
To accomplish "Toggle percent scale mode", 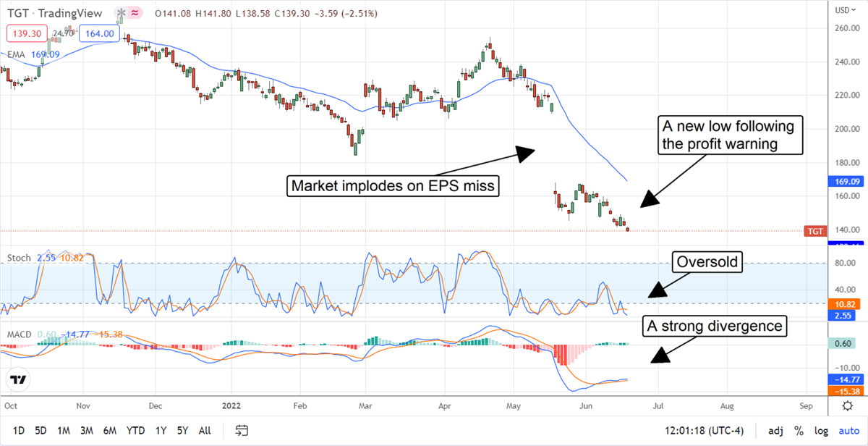I will coord(799,431).
